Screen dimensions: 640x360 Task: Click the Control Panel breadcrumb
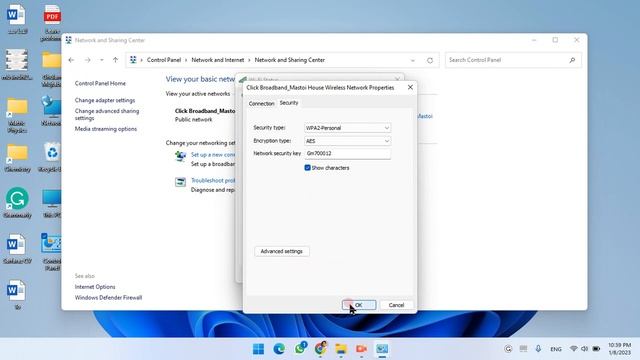tap(164, 60)
